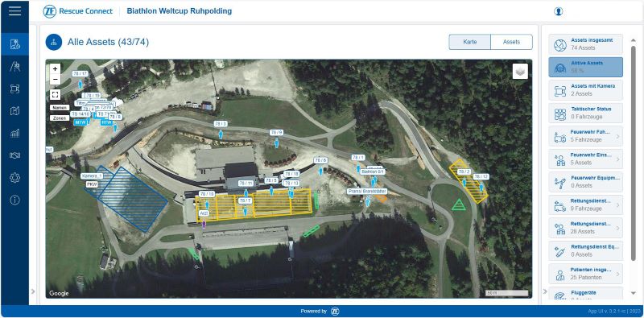The height and width of the screenshot is (318, 644).
Task: Select person marker below 78 / 3
Action: click(221, 134)
